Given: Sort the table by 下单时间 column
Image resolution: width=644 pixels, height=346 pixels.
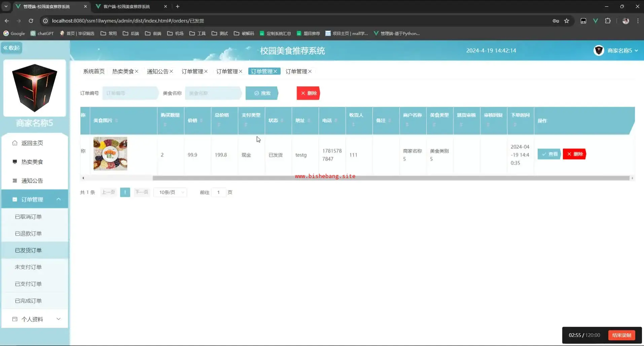Looking at the screenshot, I should point(515,125).
